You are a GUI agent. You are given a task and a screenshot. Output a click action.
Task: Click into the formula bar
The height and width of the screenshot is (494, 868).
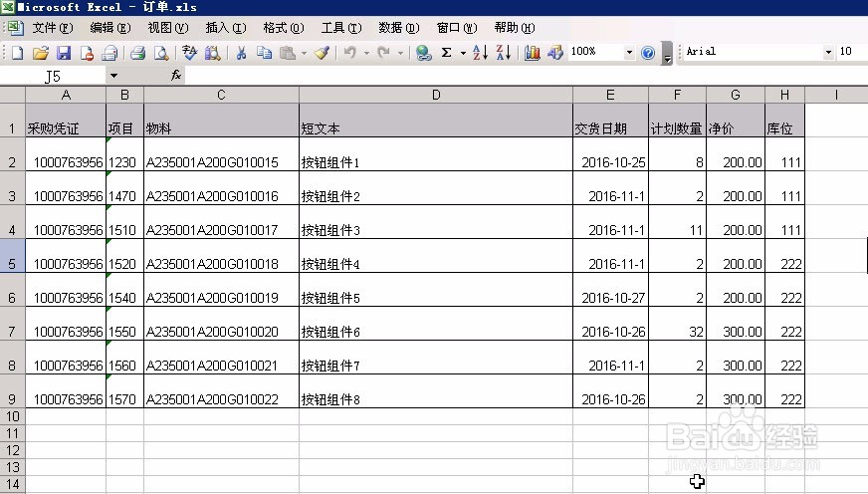pyautogui.click(x=526, y=76)
